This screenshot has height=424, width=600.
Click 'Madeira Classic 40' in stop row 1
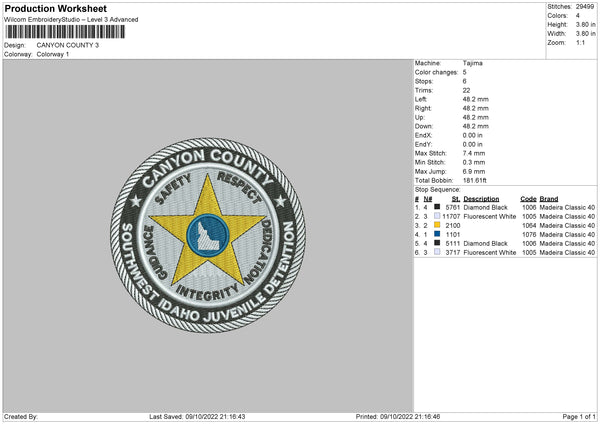[567, 207]
